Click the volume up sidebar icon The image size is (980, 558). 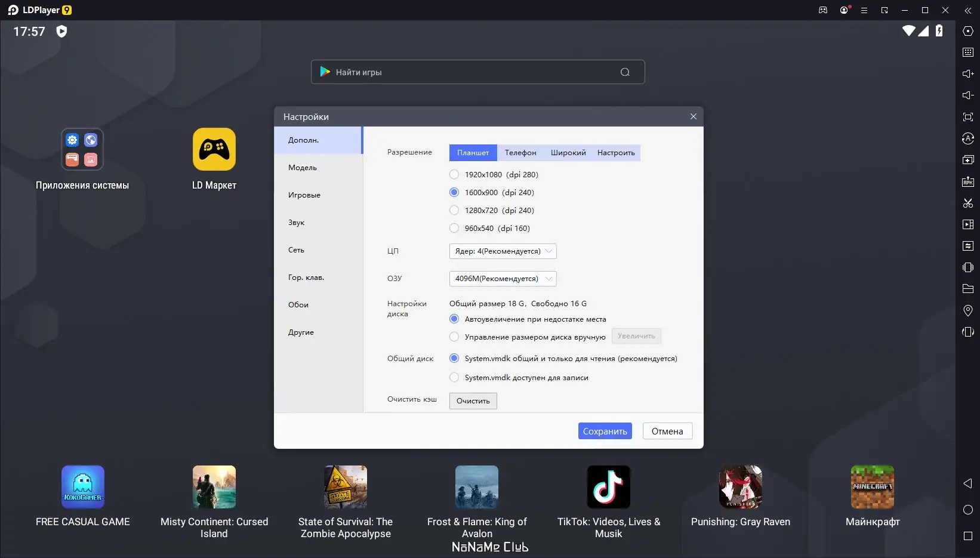pos(968,73)
